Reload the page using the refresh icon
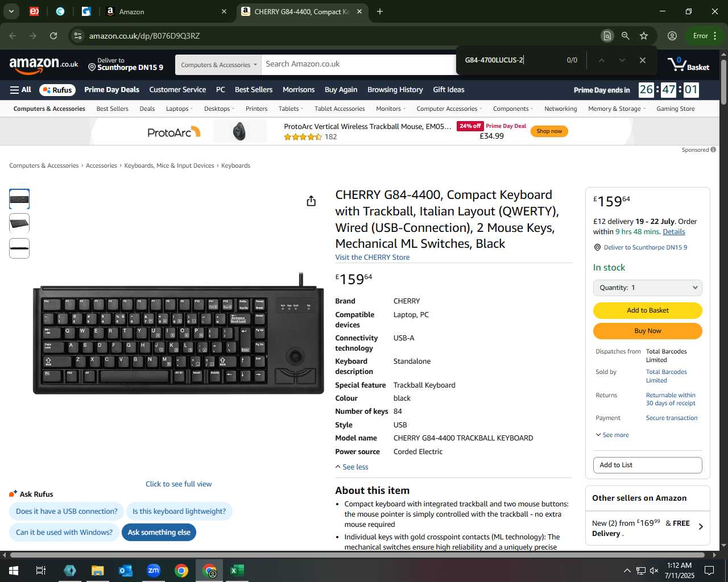 53,36
